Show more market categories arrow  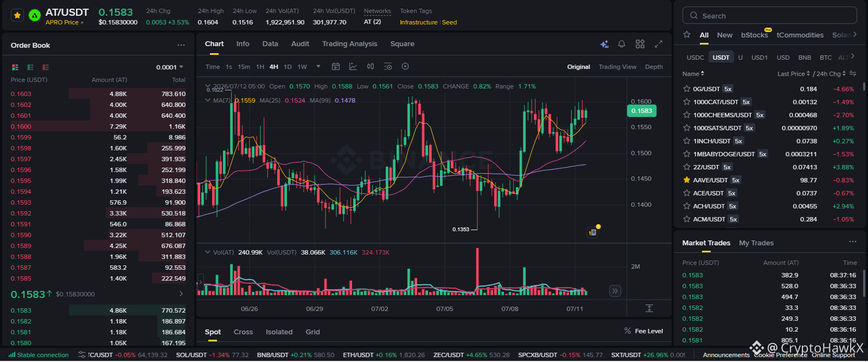tap(854, 34)
